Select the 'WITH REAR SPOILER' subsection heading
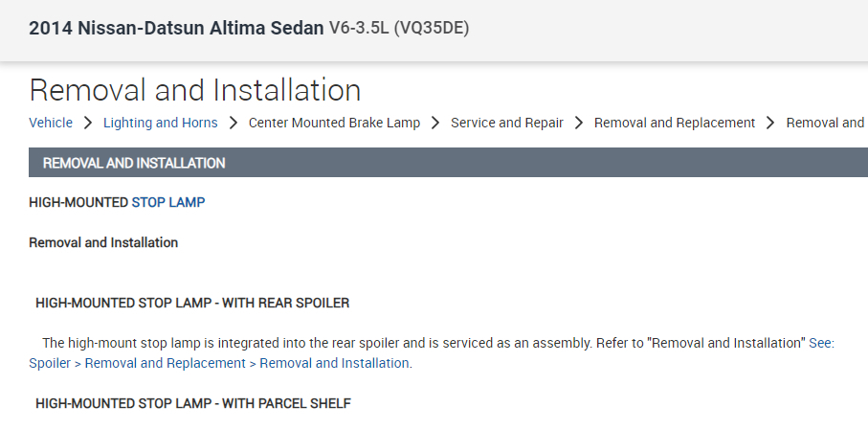The image size is (868, 430). (192, 303)
